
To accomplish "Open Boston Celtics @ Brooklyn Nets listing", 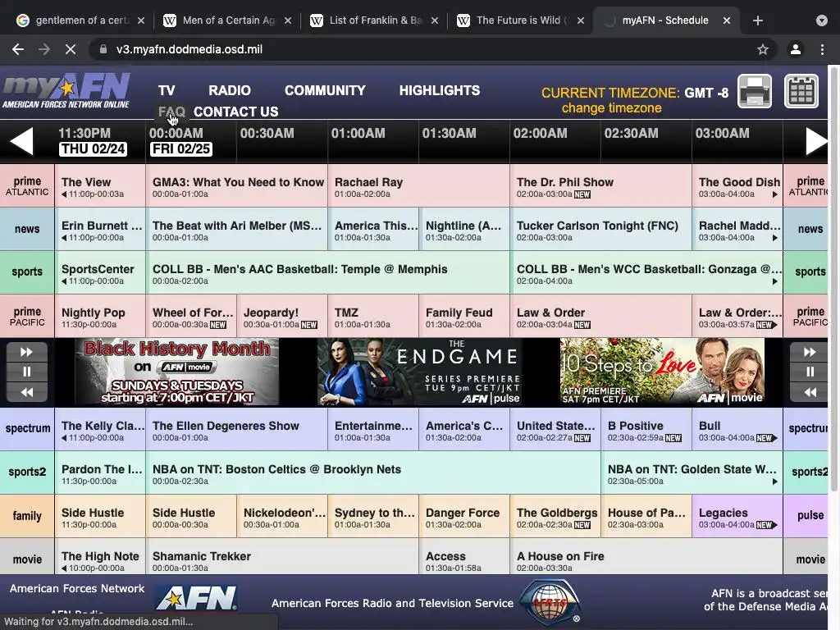I will click(373, 472).
